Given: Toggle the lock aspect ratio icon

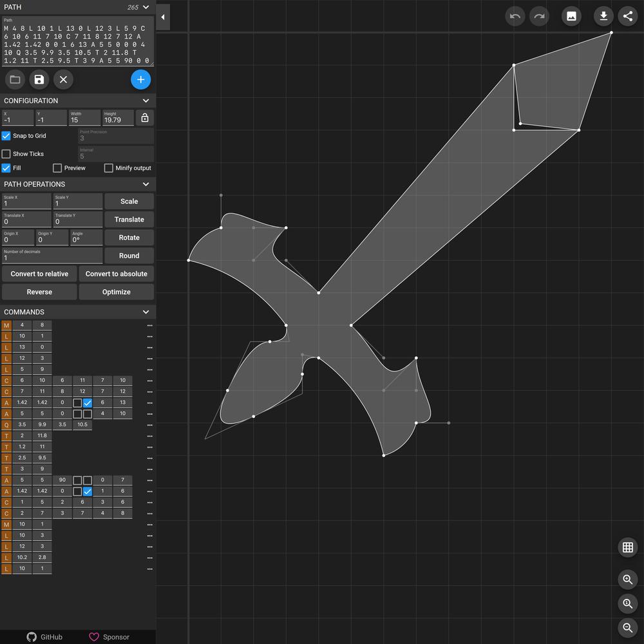Looking at the screenshot, I should (x=145, y=118).
